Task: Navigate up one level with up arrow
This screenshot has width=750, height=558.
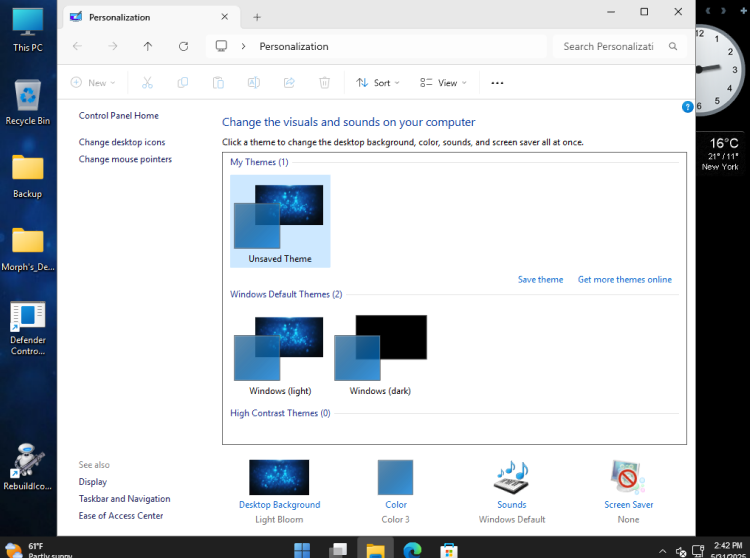Action: click(148, 46)
